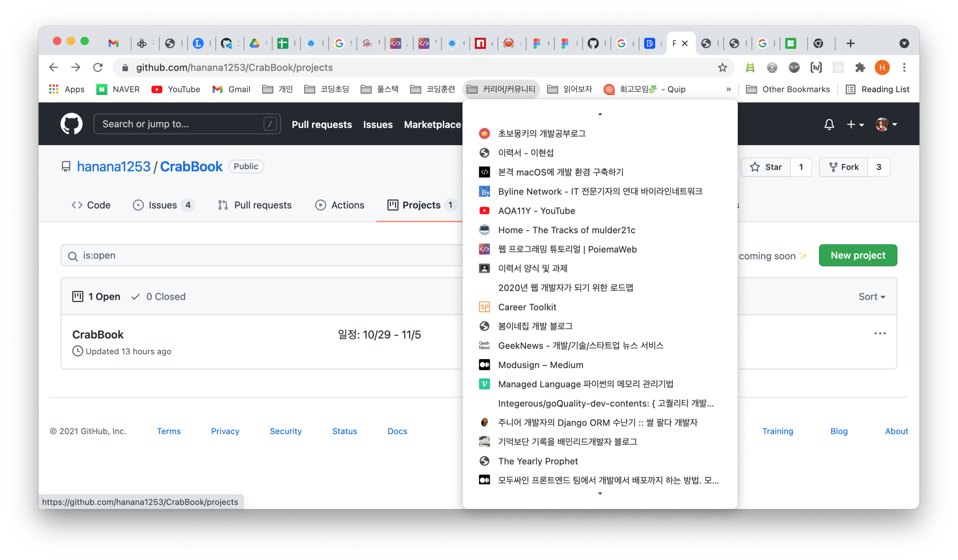Switch to the Issues repository tab
Screen dimensions: 958x560
click(x=163, y=205)
